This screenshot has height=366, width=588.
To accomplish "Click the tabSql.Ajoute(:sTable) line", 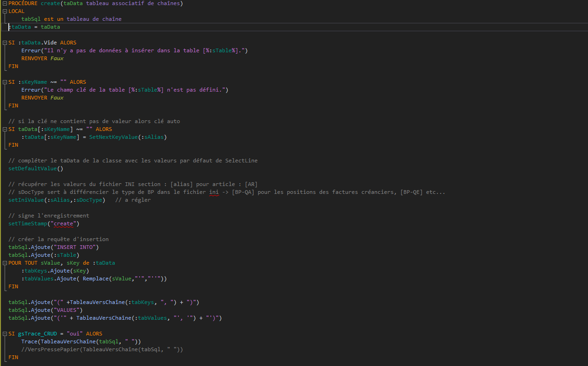I will 44,255.
